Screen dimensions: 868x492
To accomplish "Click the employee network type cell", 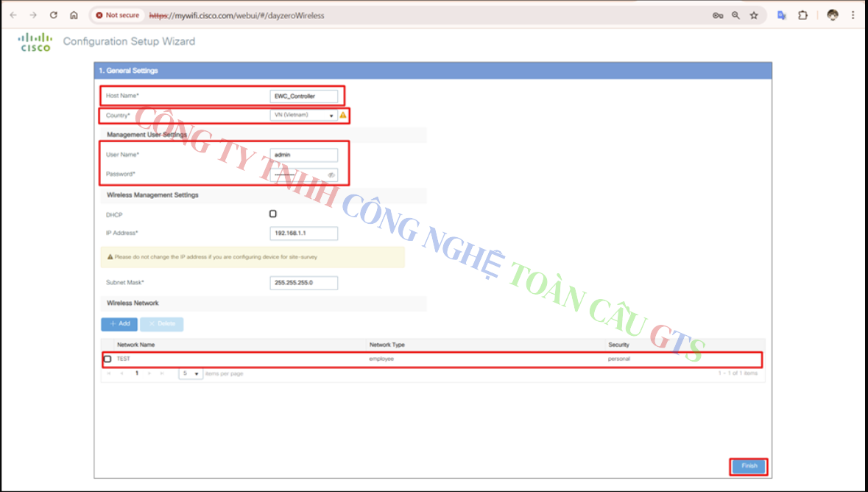I will click(381, 359).
